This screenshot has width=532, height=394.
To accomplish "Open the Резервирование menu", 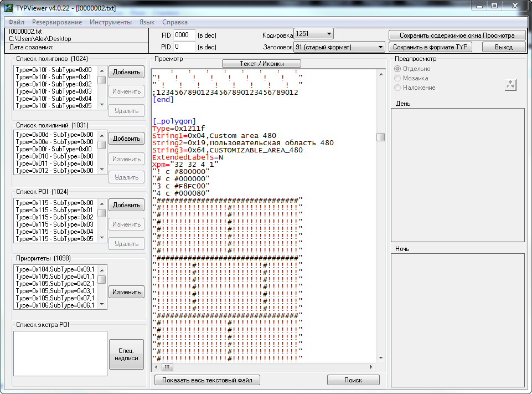I will point(57,22).
